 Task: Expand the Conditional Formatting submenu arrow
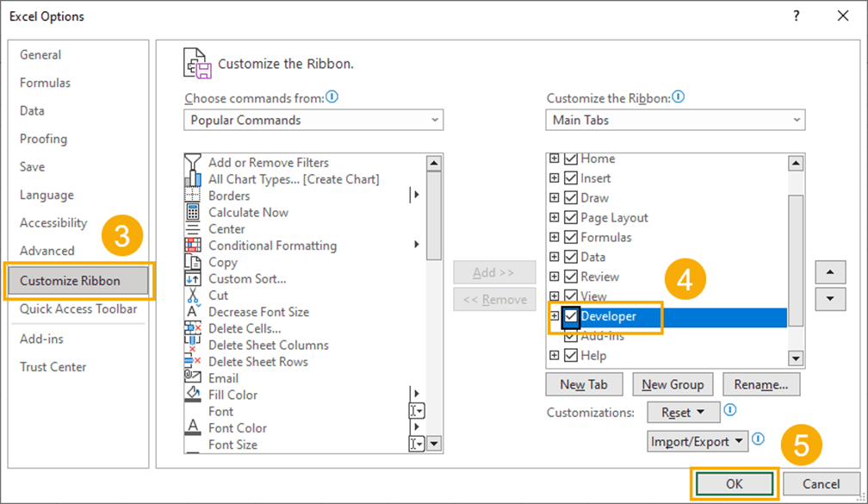(x=416, y=245)
